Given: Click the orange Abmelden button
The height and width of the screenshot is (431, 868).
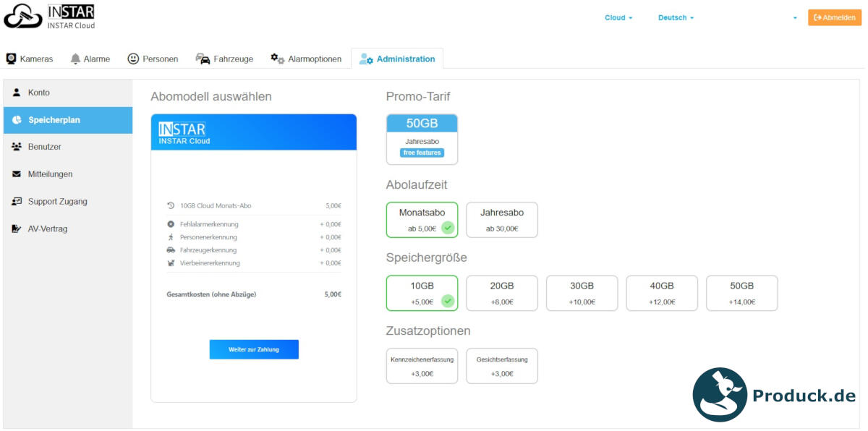Looking at the screenshot, I should (834, 17).
